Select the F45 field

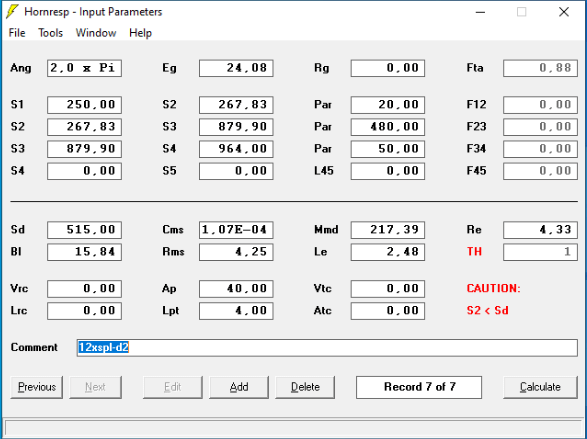(x=540, y=171)
